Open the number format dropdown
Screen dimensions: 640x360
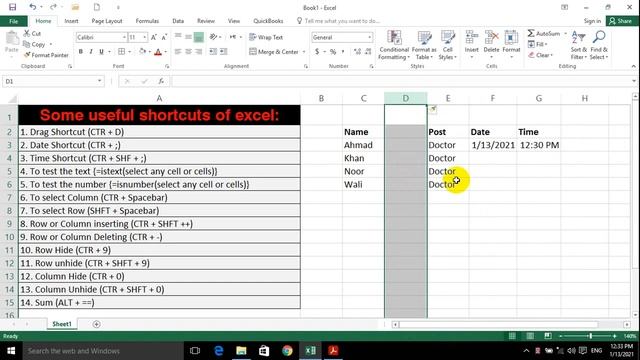pyautogui.click(x=369, y=37)
